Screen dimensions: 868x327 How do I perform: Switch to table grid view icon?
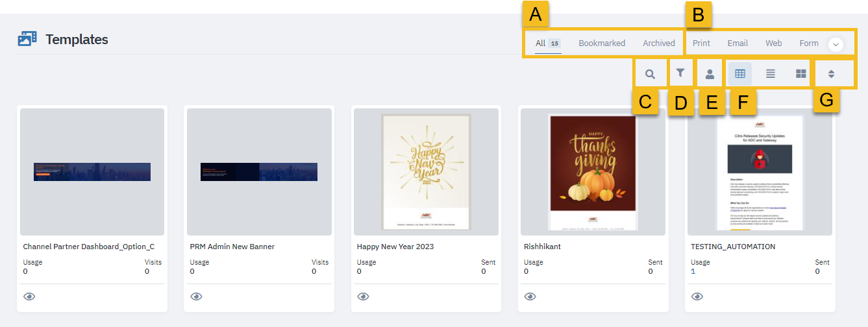(x=740, y=74)
